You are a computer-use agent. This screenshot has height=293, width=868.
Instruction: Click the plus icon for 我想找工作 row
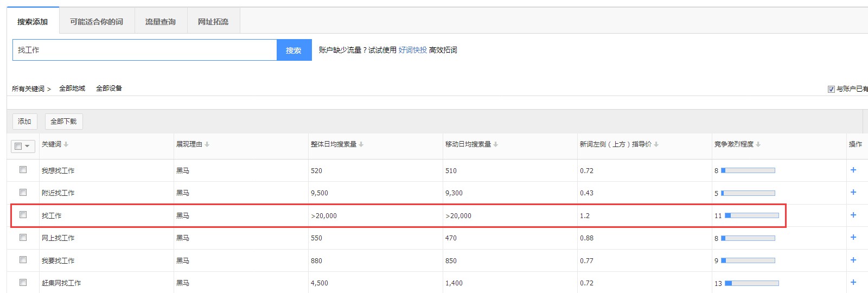(853, 170)
